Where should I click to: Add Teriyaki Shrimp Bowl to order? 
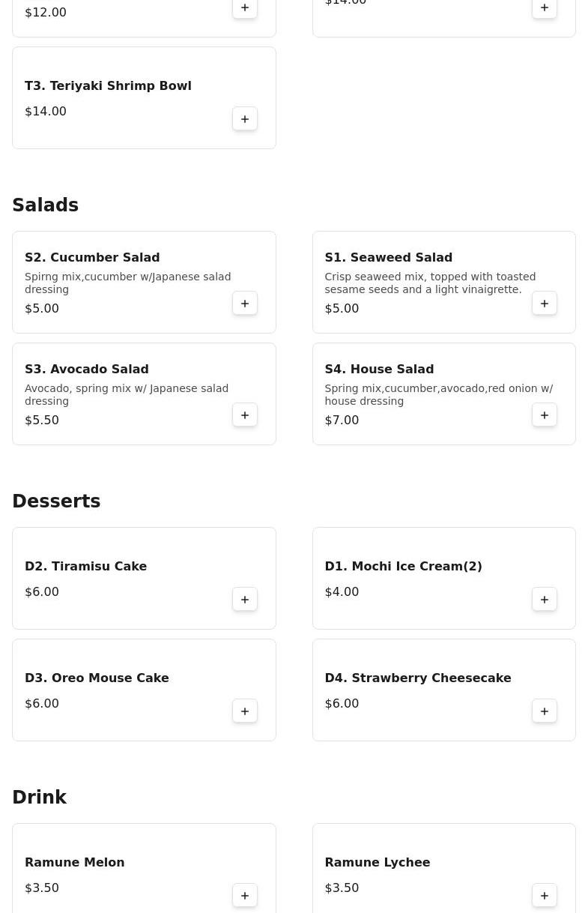point(245,119)
